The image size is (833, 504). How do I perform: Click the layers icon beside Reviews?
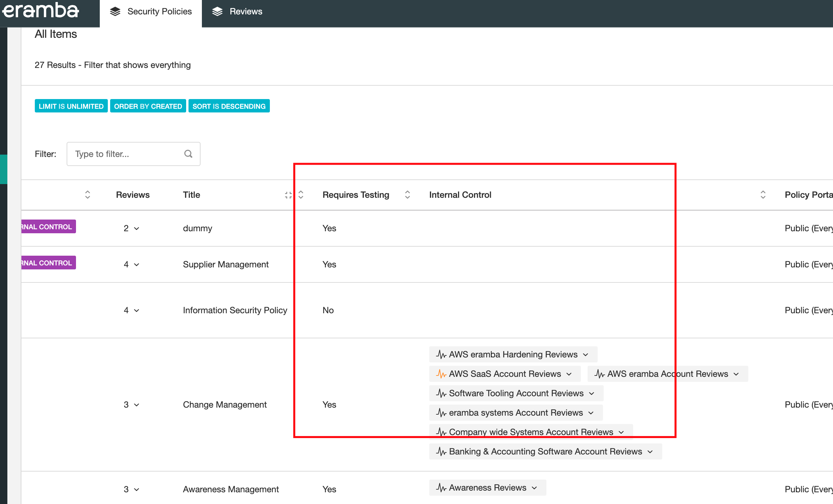(217, 11)
